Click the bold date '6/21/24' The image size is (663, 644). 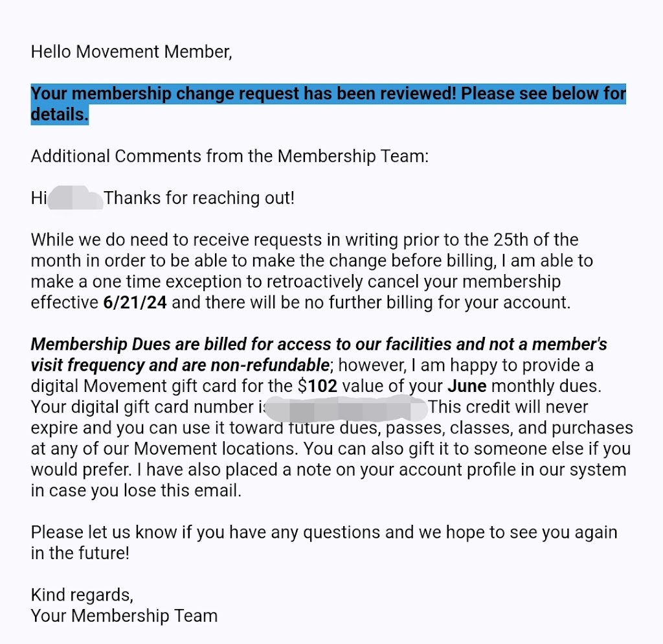pyautogui.click(x=135, y=303)
